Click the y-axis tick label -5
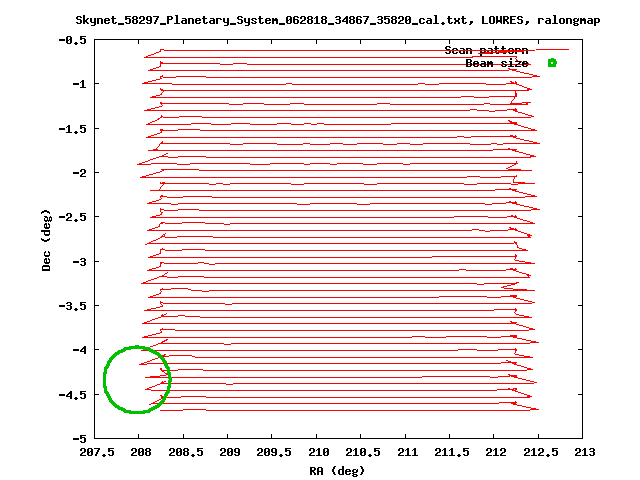 pyautogui.click(x=80, y=439)
